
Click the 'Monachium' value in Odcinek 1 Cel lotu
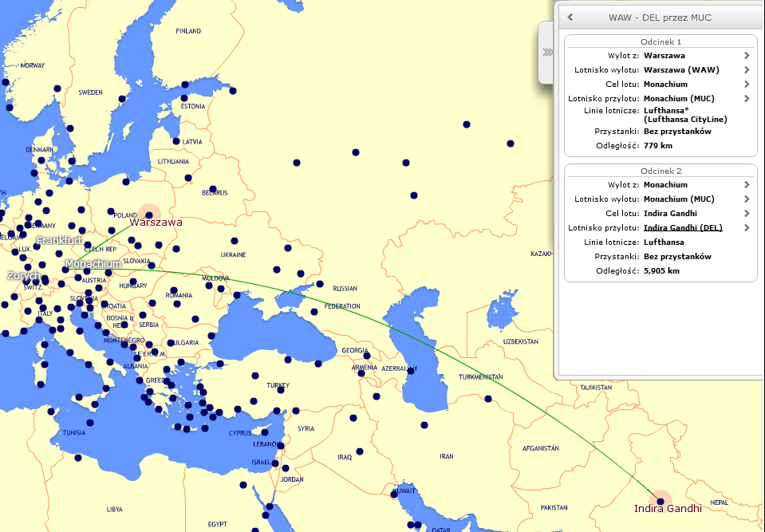click(x=665, y=85)
